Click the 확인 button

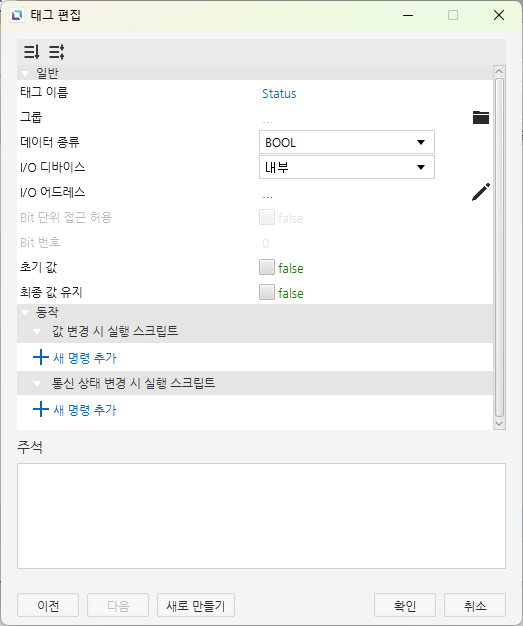pyautogui.click(x=405, y=605)
